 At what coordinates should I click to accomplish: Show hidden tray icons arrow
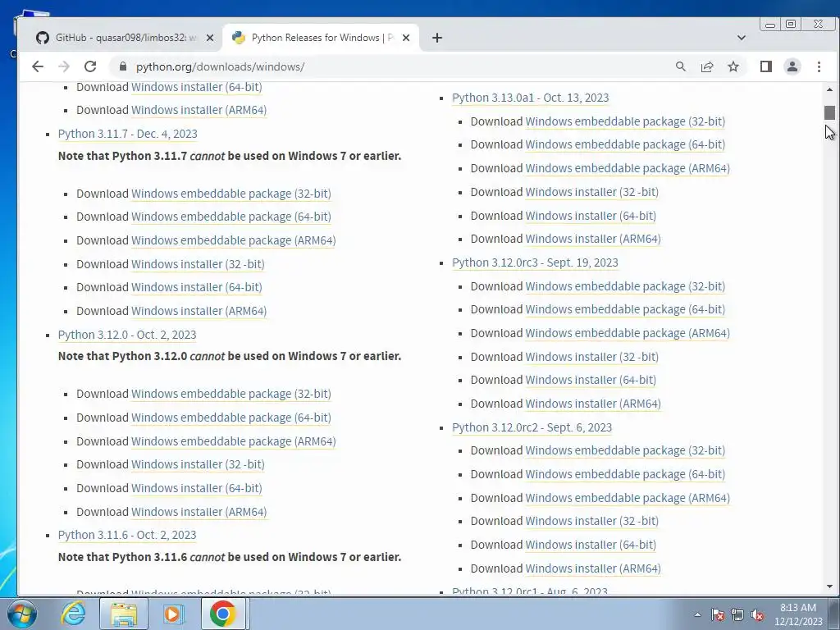pyautogui.click(x=697, y=614)
